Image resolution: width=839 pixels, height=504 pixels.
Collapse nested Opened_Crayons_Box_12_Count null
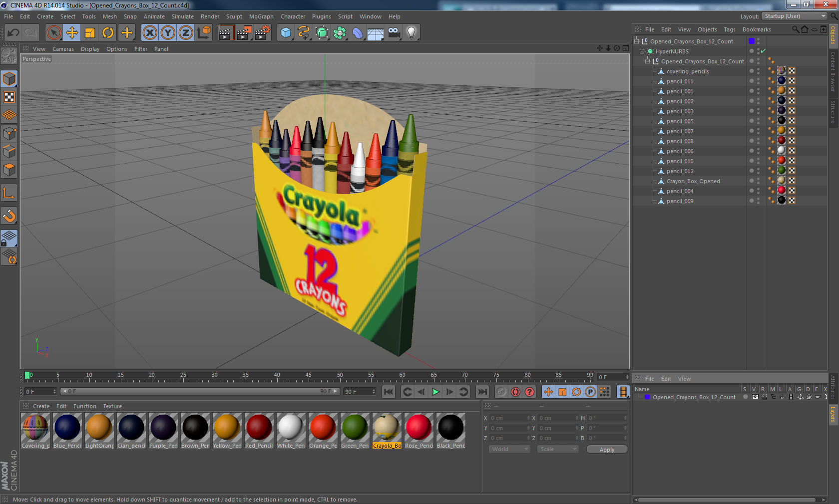pos(648,61)
